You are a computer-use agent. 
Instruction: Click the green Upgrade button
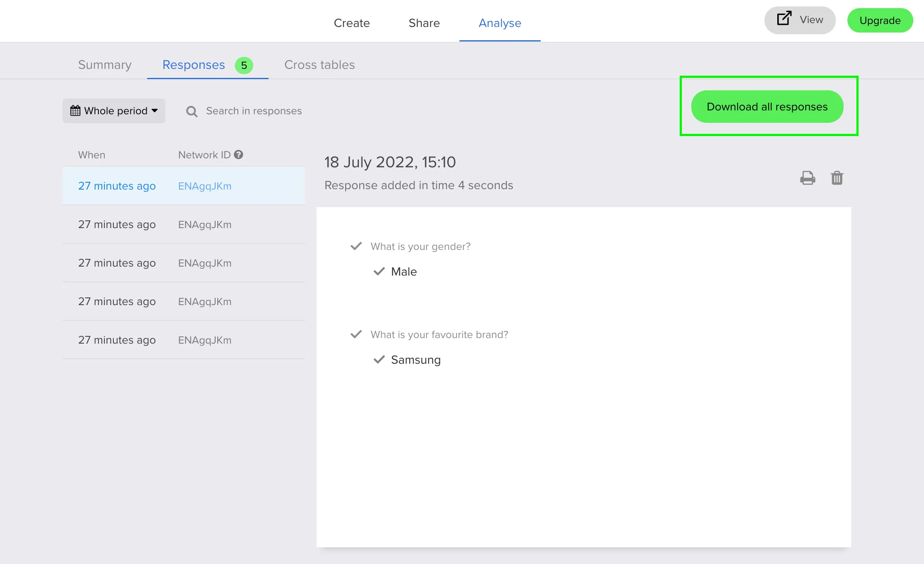(x=880, y=21)
